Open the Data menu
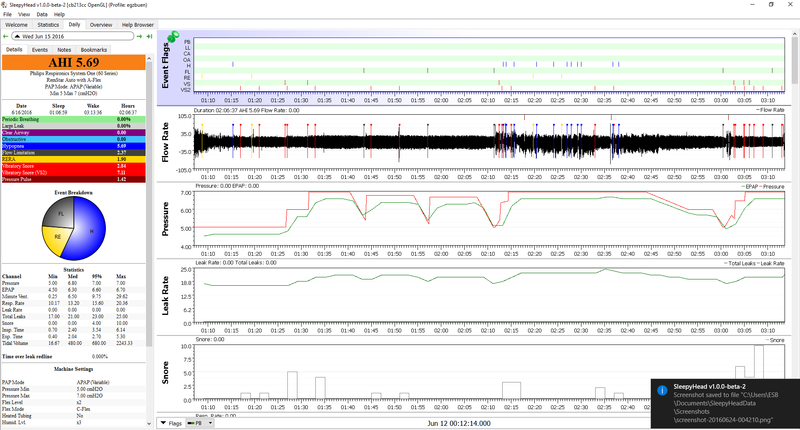This screenshot has width=800, height=430. click(x=41, y=15)
